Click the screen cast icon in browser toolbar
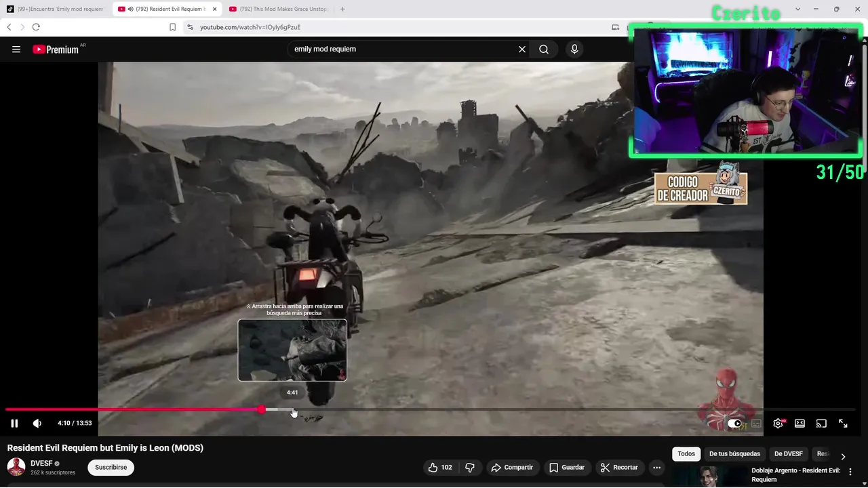868x488 pixels. [x=616, y=27]
